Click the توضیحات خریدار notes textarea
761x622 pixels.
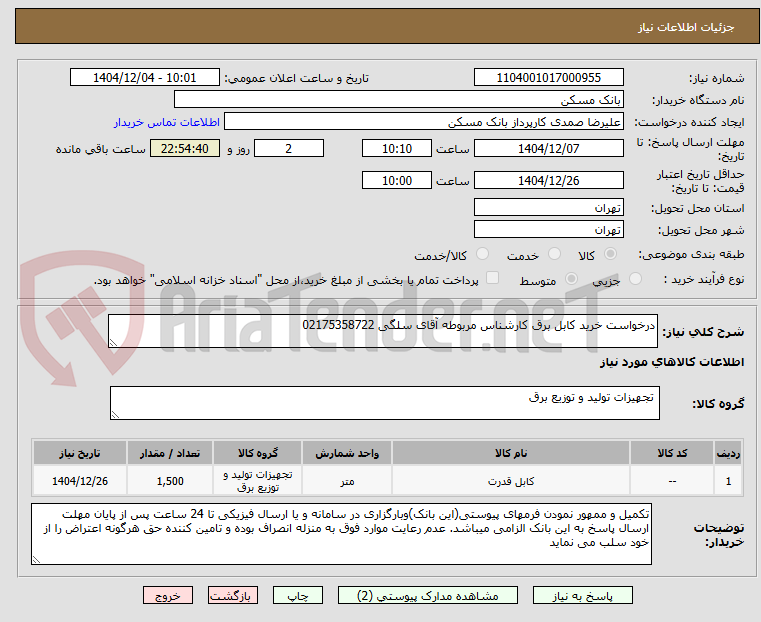341,534
